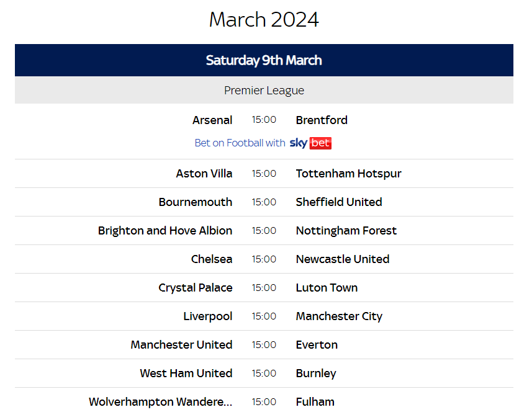
Task: Click the sky bet logo
Action: pos(310,143)
